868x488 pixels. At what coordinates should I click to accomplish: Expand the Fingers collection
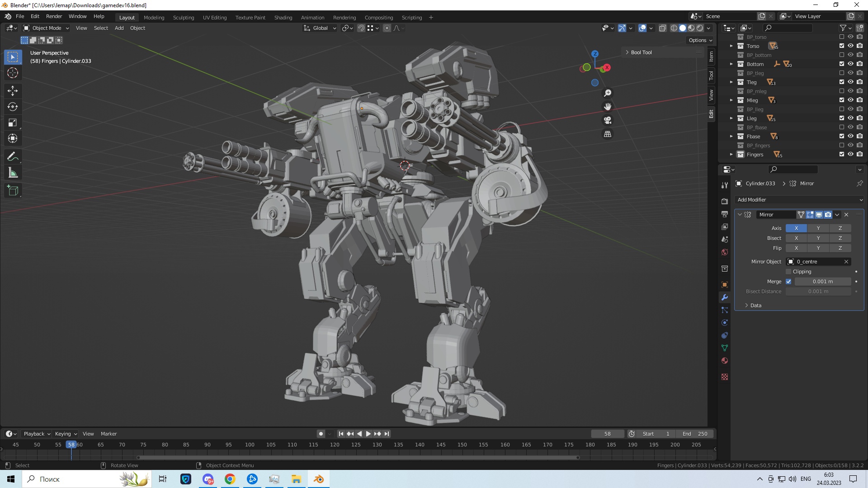731,155
